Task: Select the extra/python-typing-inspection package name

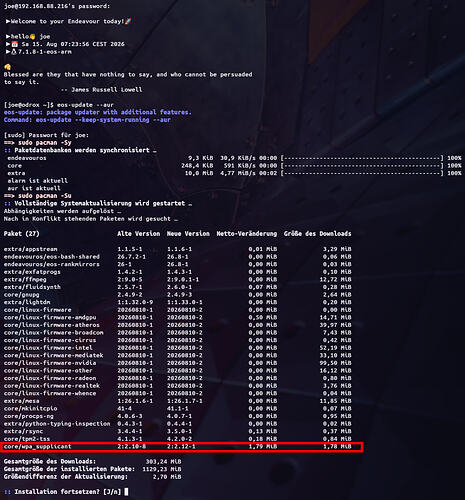Action: 57,424
